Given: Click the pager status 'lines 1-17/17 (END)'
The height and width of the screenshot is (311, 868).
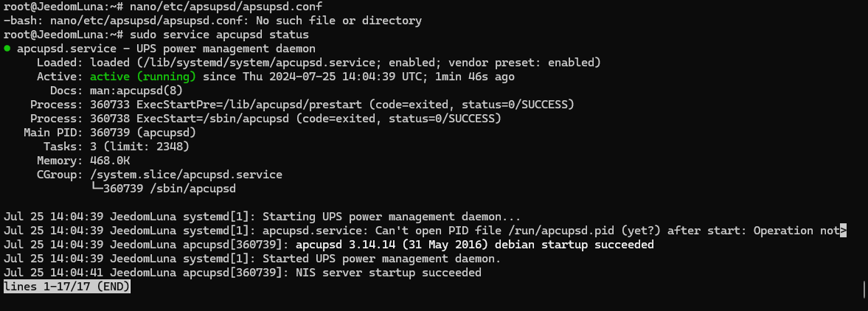Looking at the screenshot, I should [67, 287].
